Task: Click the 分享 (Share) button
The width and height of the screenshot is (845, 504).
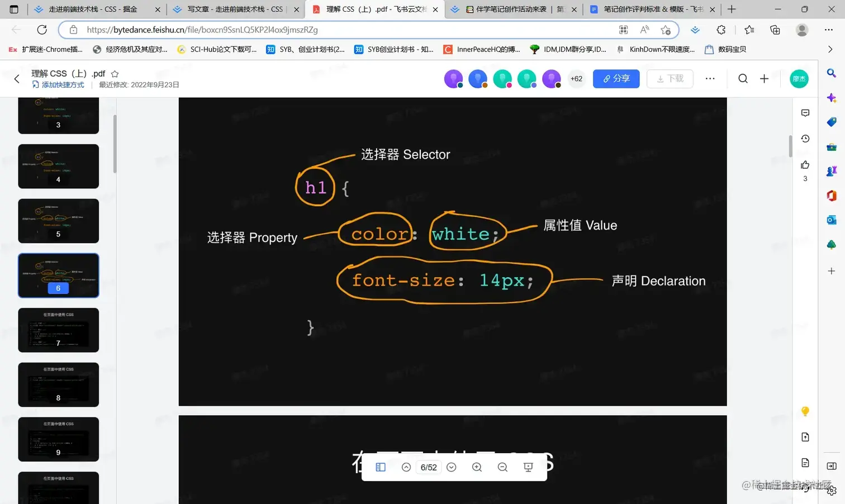Action: point(616,79)
